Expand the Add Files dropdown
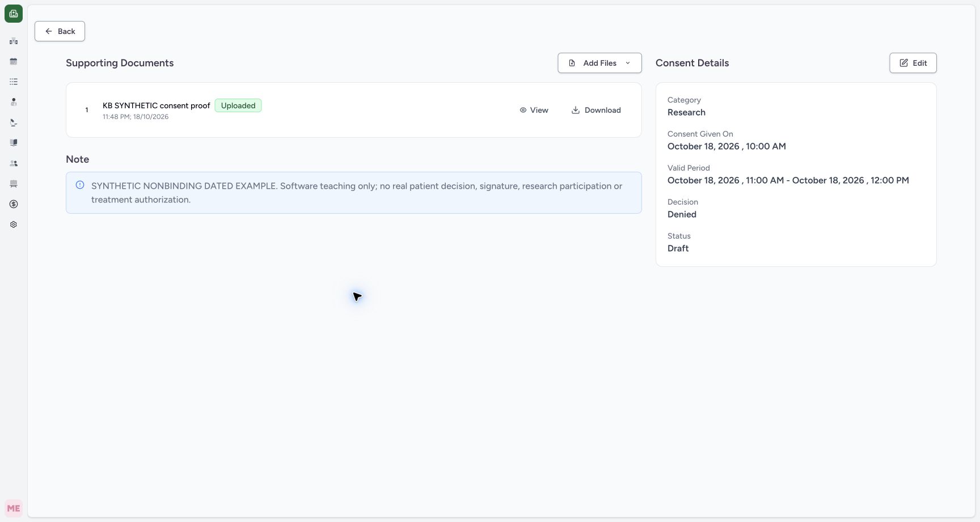The width and height of the screenshot is (980, 522). (x=599, y=63)
